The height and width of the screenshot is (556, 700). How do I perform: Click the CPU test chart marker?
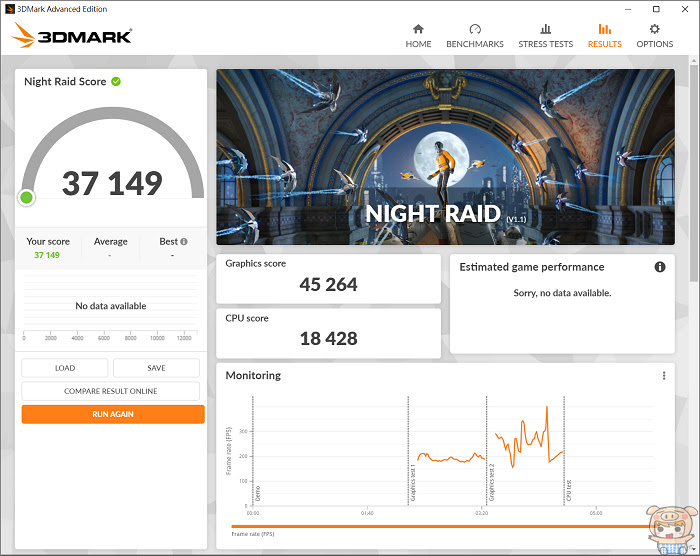pos(569,490)
